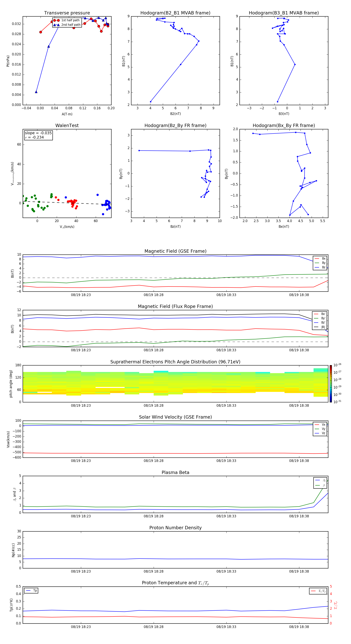Click the pitch angle colorbar scale
351x644 pixels.
coord(331,384)
